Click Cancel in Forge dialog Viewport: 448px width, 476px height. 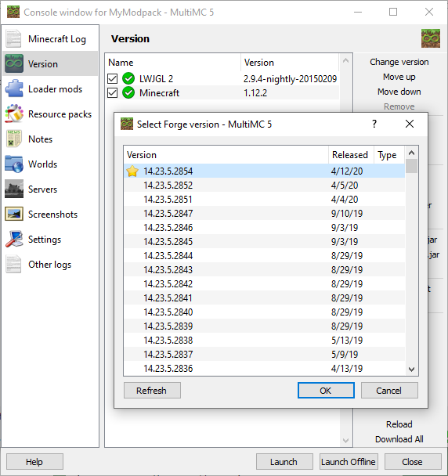point(389,390)
